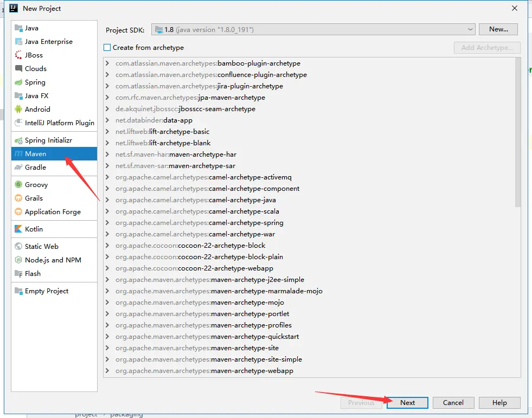
Task: Choose the Android robot icon
Action: click(x=18, y=110)
